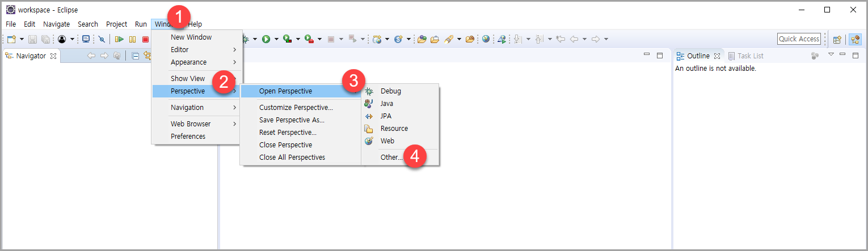Click the yellow Suspend icon
The image size is (868, 251).
(x=132, y=39)
